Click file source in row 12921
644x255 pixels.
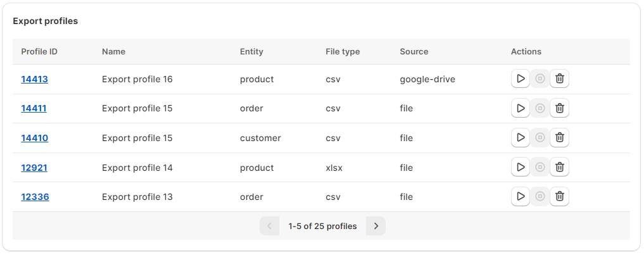click(406, 168)
